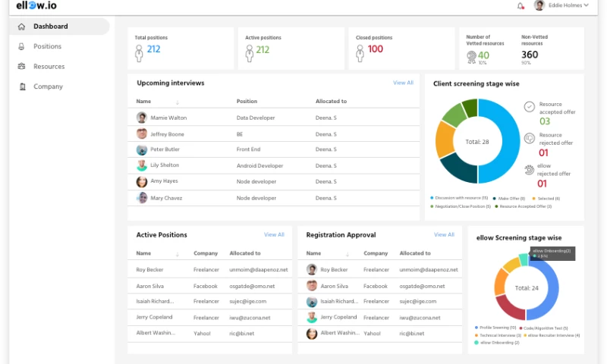Click the Resource rejected offer icon

click(x=530, y=138)
